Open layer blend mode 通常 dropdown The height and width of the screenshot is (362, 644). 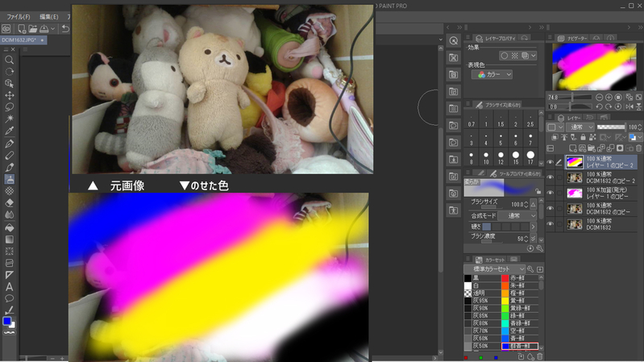tap(580, 127)
